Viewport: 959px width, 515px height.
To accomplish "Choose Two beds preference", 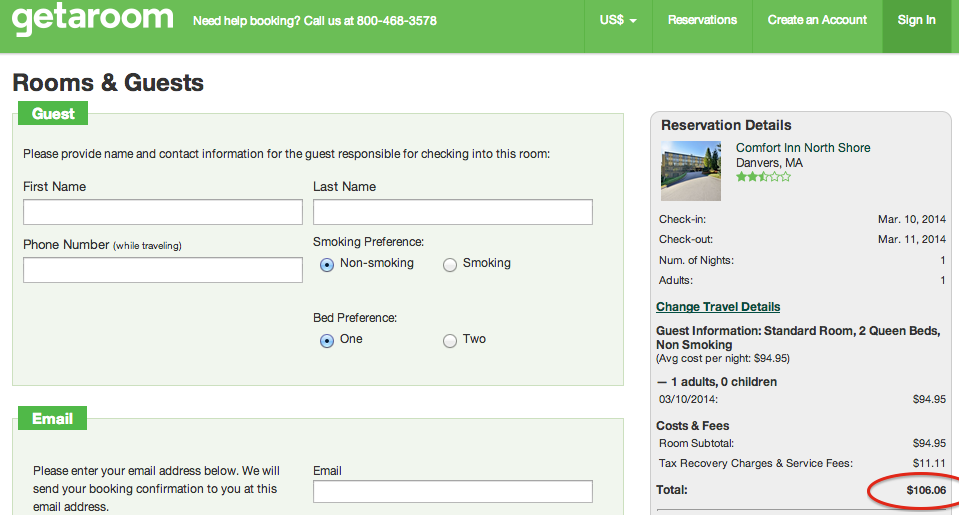I will [x=450, y=340].
